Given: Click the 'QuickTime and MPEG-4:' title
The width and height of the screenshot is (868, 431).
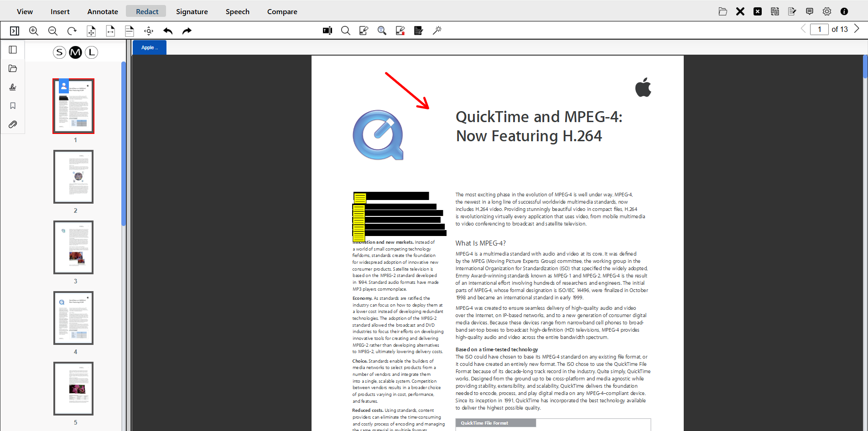Looking at the screenshot, I should click(x=539, y=117).
